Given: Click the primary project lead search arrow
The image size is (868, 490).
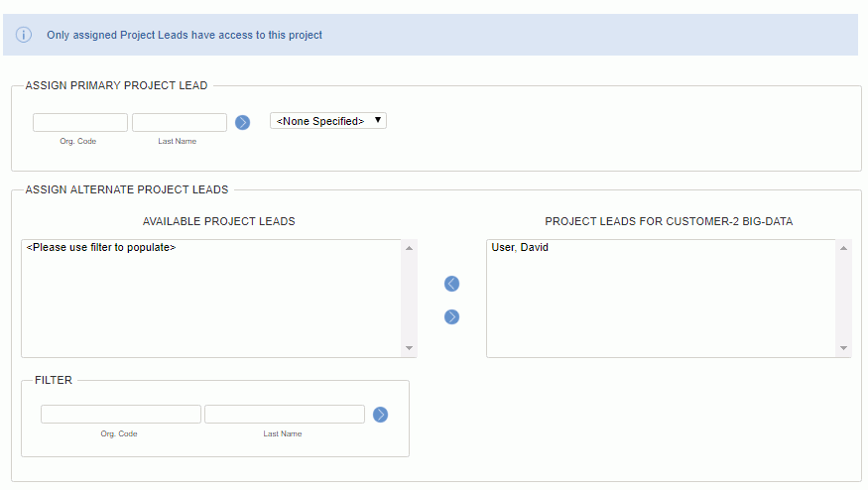Looking at the screenshot, I should 242,122.
